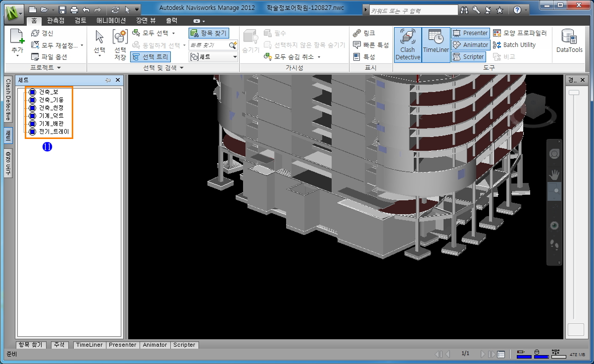Image resolution: width=594 pixels, height=364 pixels.
Task: Select the 기계_덕트 set in the tree
Action: pyautogui.click(x=51, y=116)
